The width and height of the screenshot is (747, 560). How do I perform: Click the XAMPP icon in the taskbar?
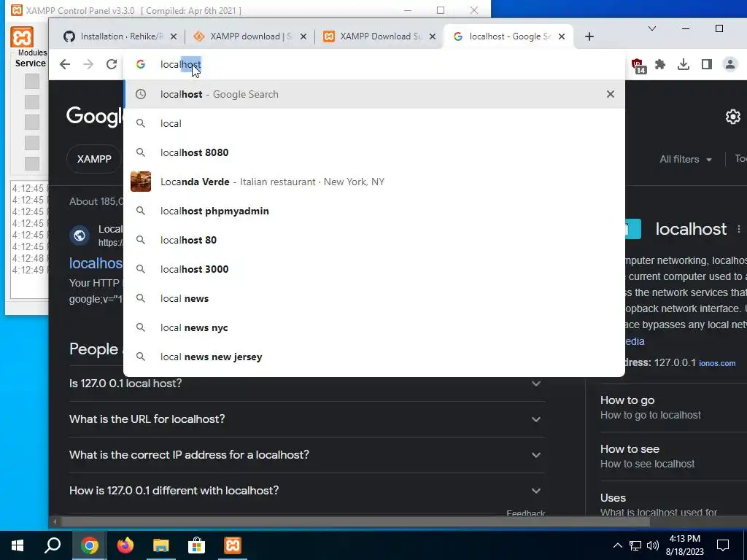click(x=233, y=545)
